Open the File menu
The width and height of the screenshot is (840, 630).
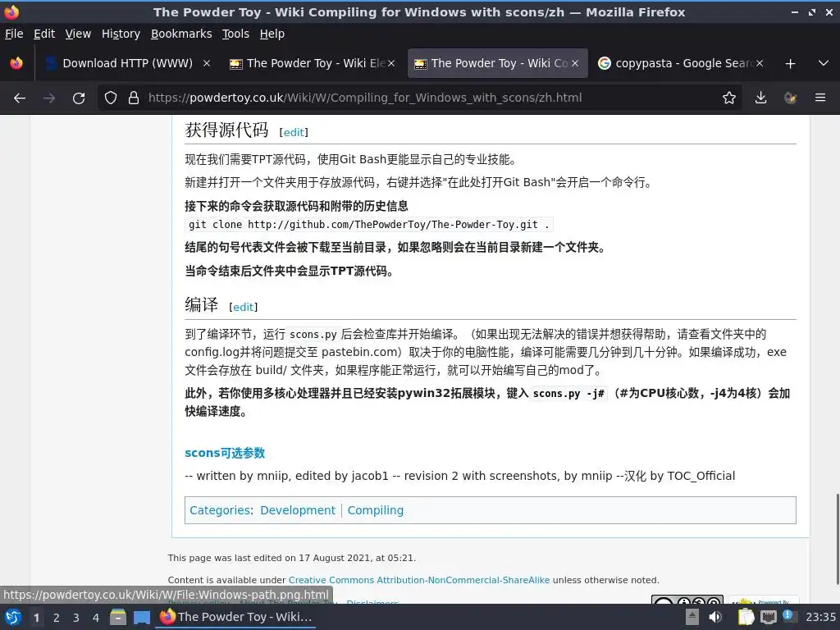pos(14,34)
